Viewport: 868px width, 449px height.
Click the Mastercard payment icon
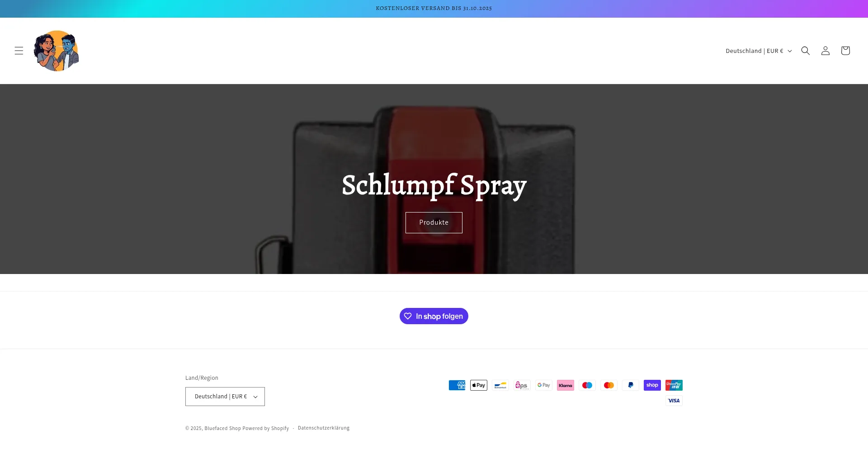(x=609, y=385)
